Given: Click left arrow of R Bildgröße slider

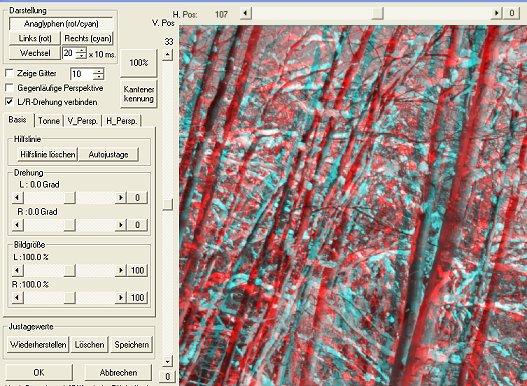Looking at the screenshot, I should click(x=17, y=297).
